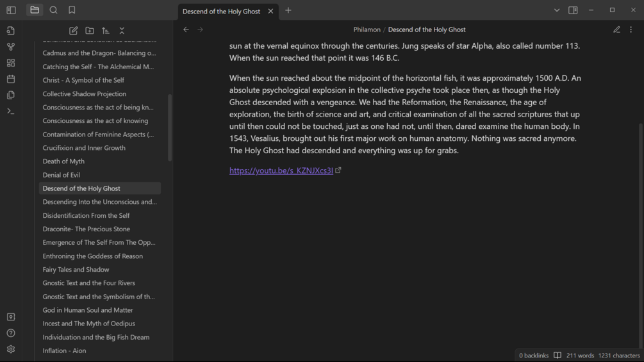Open the bookmarks panel
The image size is (644, 362).
click(x=72, y=10)
